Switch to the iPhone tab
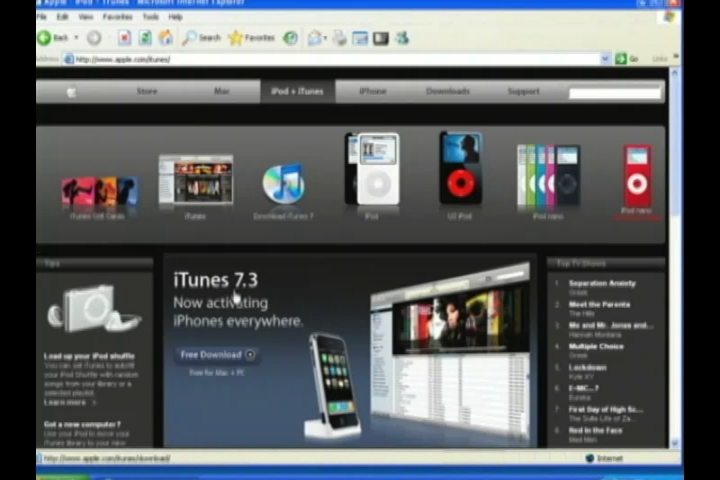This screenshot has height=480, width=720. pos(373,91)
